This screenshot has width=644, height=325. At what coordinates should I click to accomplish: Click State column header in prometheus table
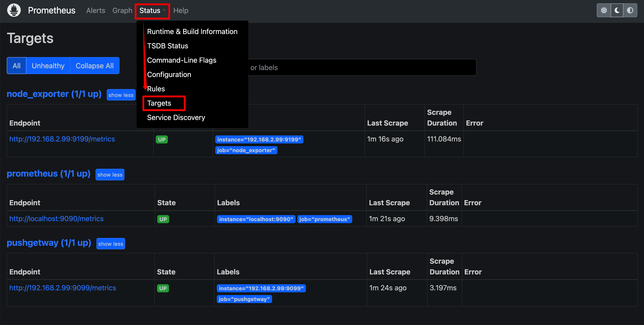(166, 203)
